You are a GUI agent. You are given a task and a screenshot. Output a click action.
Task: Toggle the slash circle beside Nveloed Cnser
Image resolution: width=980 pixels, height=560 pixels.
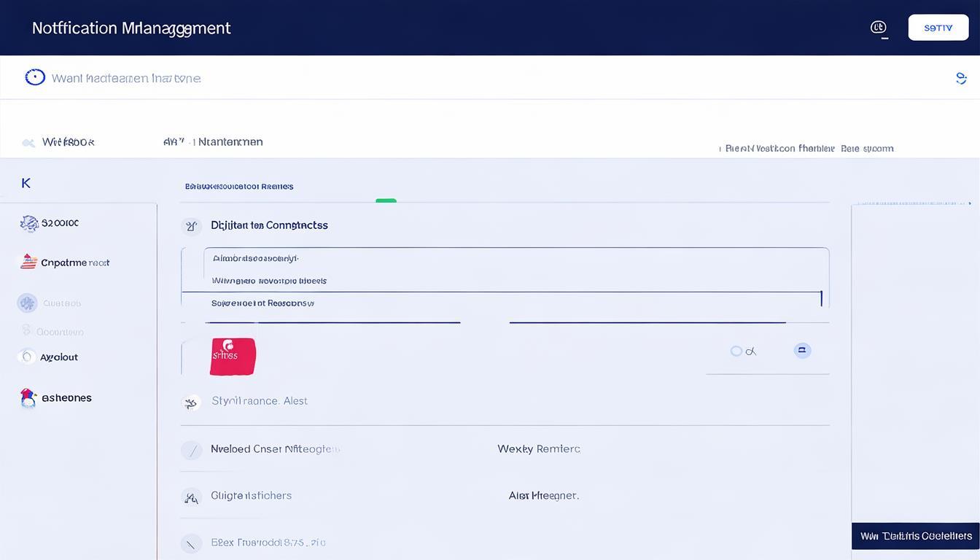tap(191, 450)
